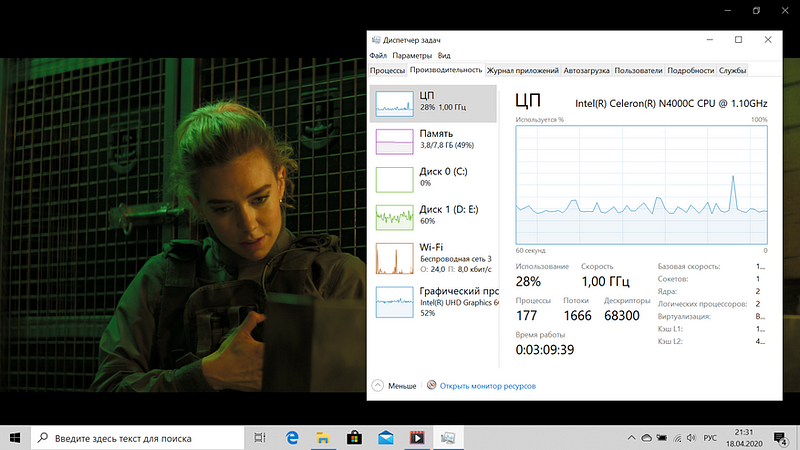800x450 pixels.
Task: Open the Windows Start menu
Action: click(x=15, y=438)
